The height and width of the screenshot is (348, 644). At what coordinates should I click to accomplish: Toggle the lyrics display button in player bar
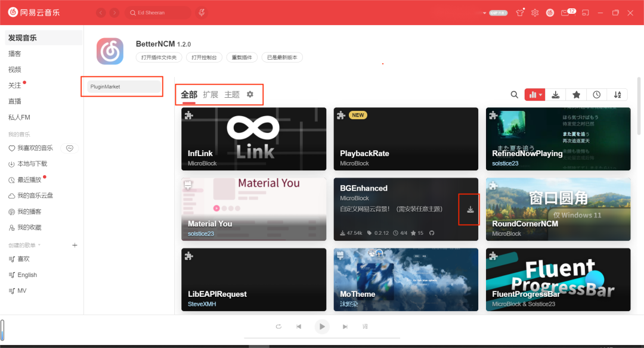click(x=365, y=327)
